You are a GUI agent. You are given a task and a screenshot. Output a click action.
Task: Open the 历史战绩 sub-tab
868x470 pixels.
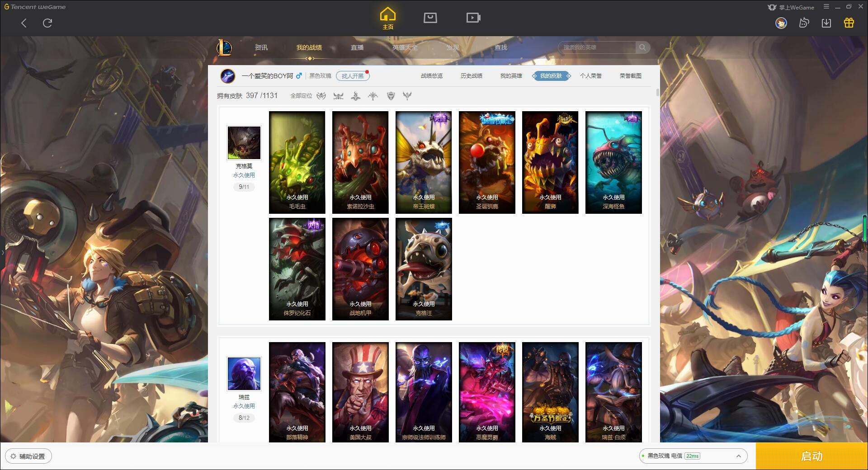[x=472, y=76]
